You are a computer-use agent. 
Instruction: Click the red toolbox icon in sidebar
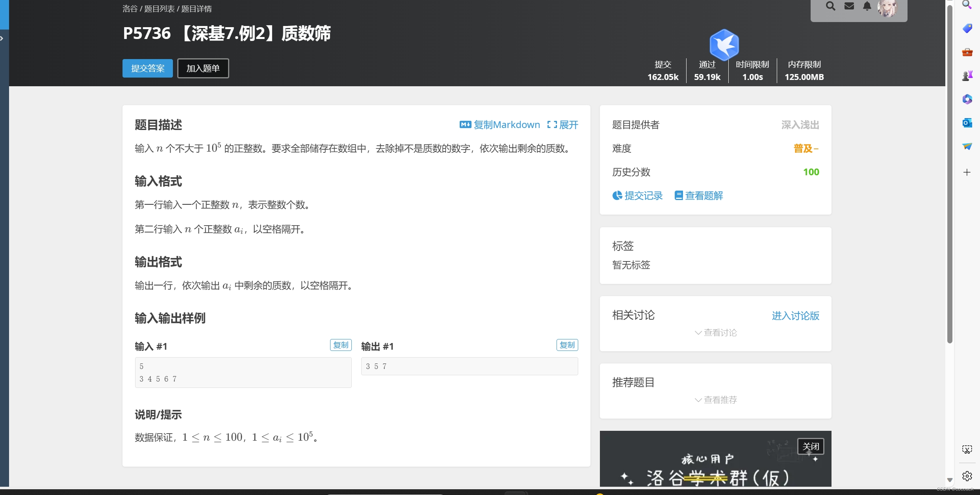pos(967,52)
